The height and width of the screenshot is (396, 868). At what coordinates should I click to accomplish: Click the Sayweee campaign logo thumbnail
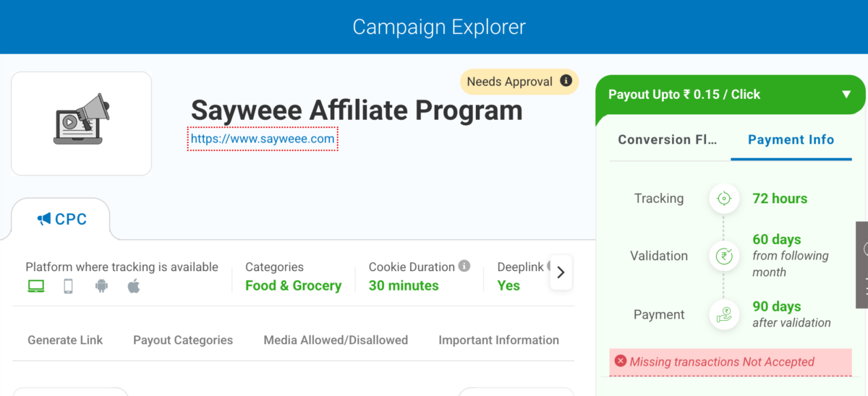[82, 123]
